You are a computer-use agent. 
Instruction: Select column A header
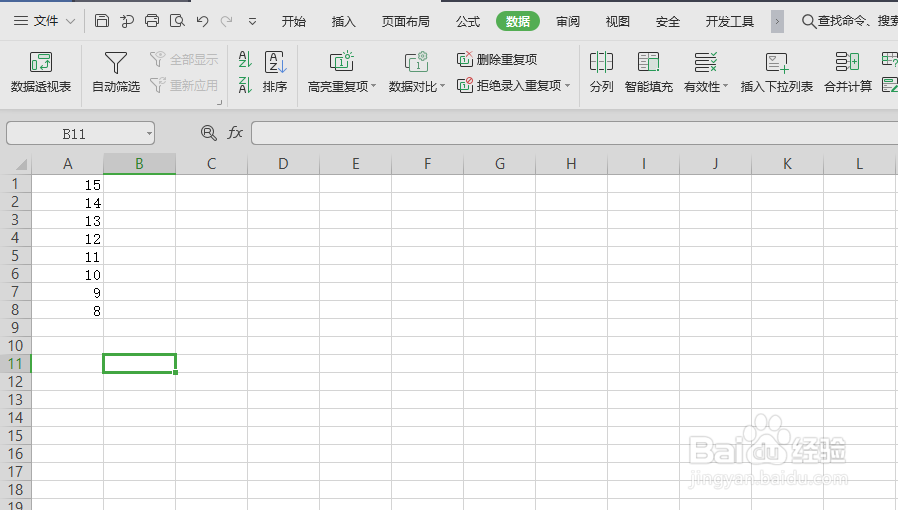[x=68, y=164]
